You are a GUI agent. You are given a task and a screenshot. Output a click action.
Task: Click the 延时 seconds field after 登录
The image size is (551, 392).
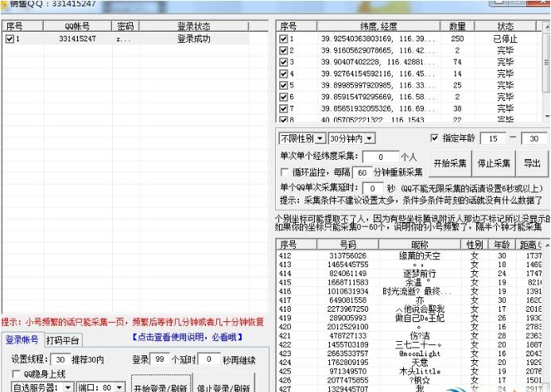click(209, 359)
